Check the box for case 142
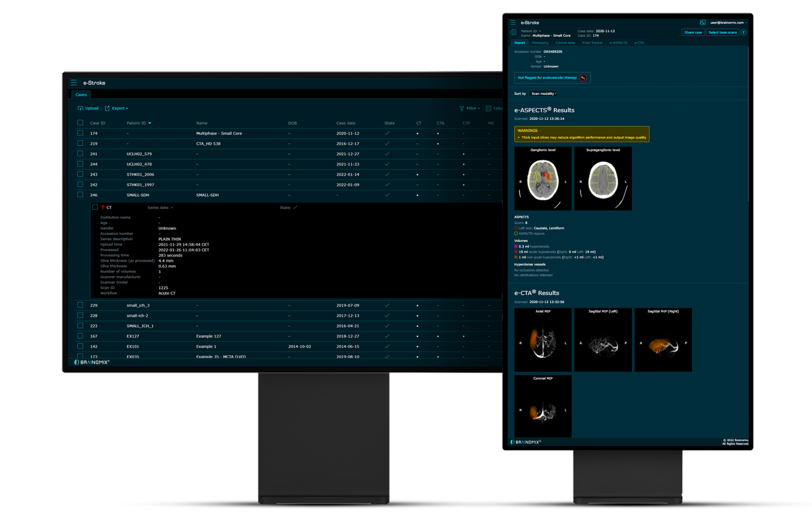 [x=80, y=346]
